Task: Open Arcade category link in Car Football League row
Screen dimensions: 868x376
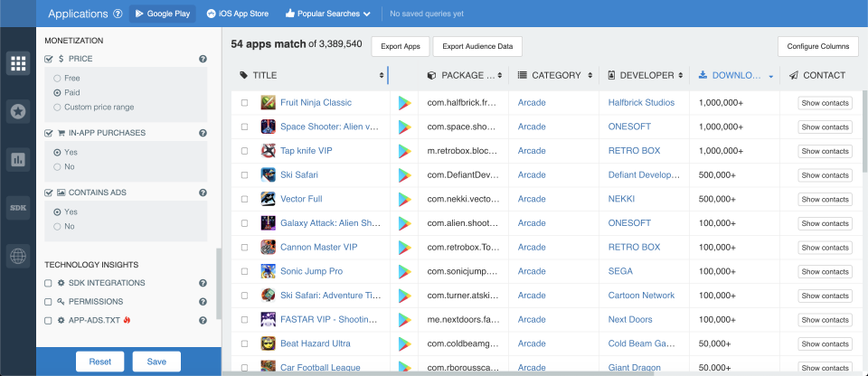Action: tap(532, 368)
